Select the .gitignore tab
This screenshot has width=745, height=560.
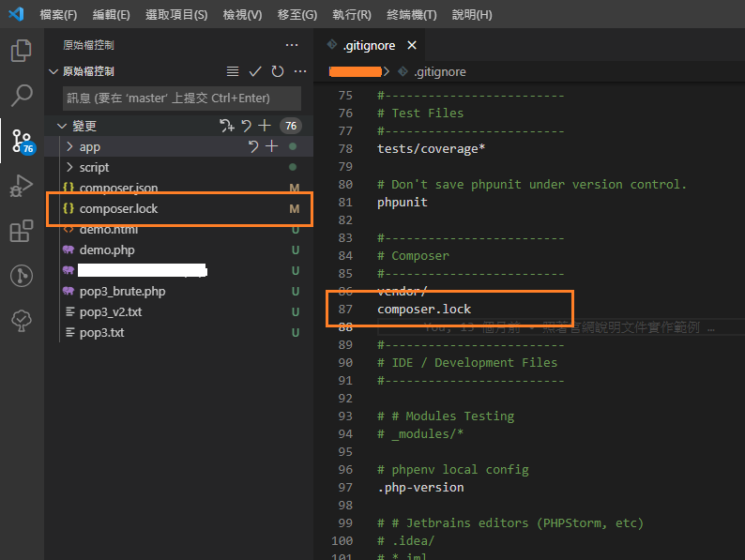pyautogui.click(x=369, y=45)
